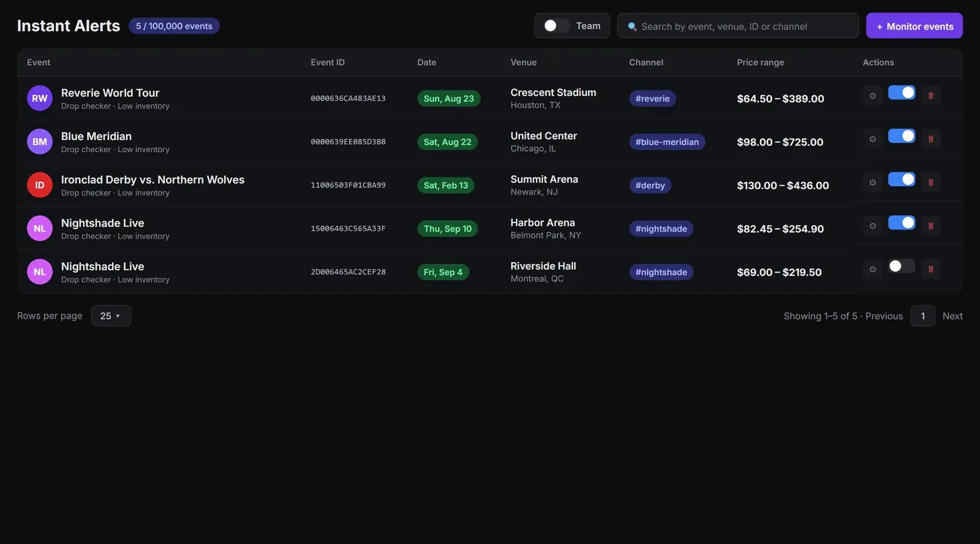Open settings gear for Blue Meridian

pos(872,139)
